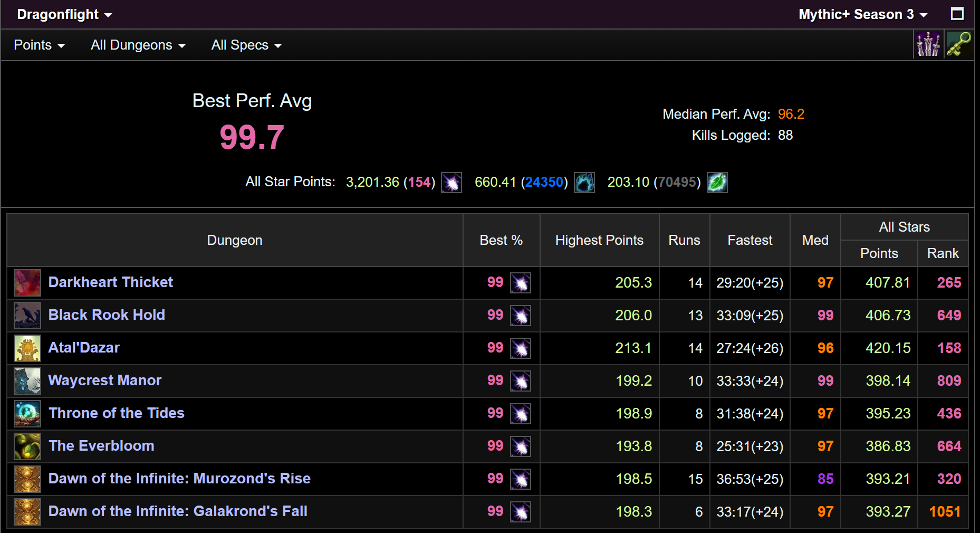
Task: Click the Dungeon column header
Action: coord(235,240)
